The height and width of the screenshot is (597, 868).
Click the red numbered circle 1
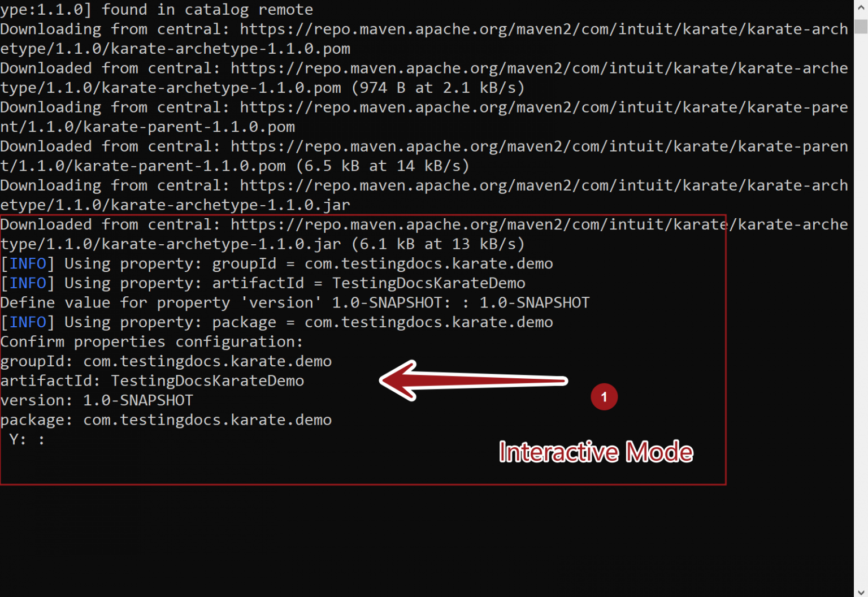tap(604, 397)
